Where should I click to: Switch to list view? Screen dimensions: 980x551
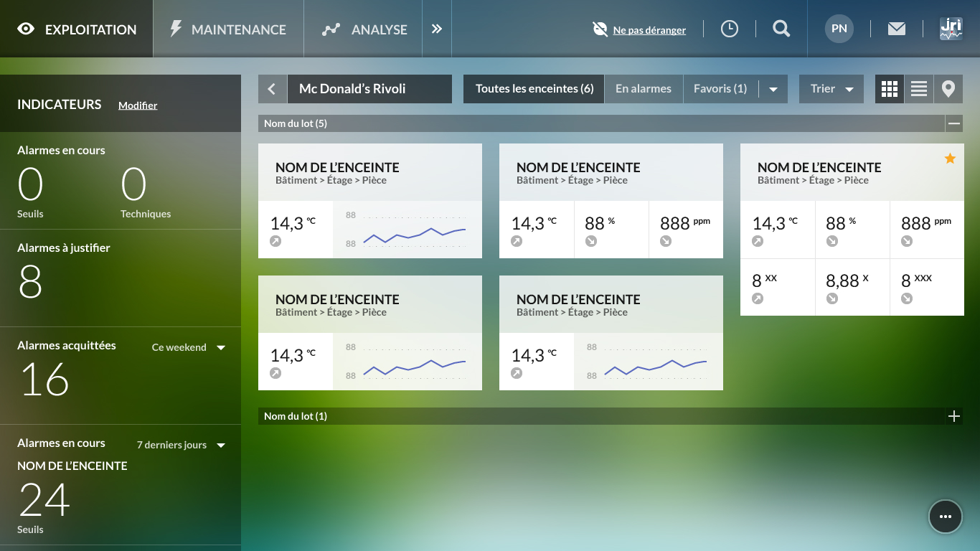[919, 89]
